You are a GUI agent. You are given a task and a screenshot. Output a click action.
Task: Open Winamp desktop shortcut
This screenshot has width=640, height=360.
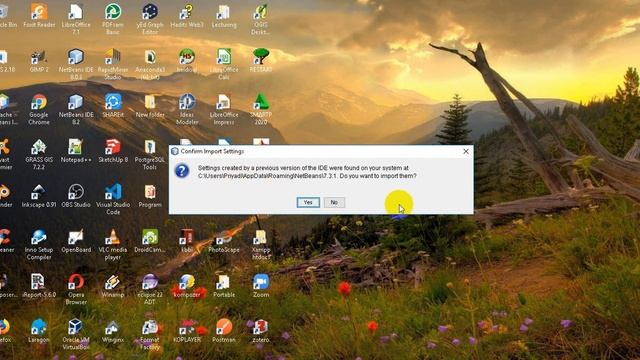coord(113,286)
